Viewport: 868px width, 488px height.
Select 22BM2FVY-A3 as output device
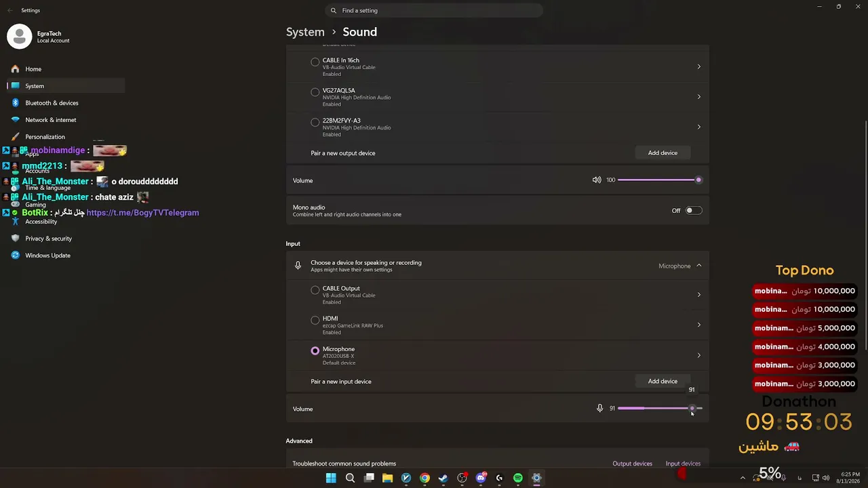pos(315,123)
